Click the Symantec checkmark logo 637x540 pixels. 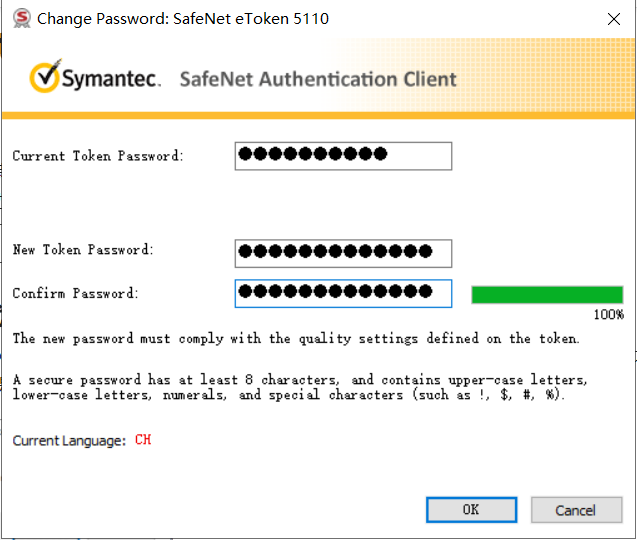point(45,76)
